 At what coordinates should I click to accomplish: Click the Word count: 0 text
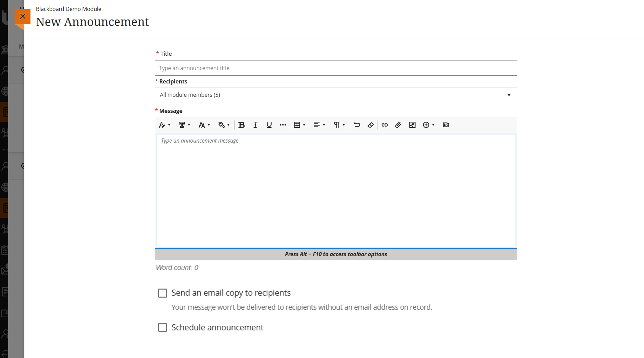pyautogui.click(x=177, y=268)
